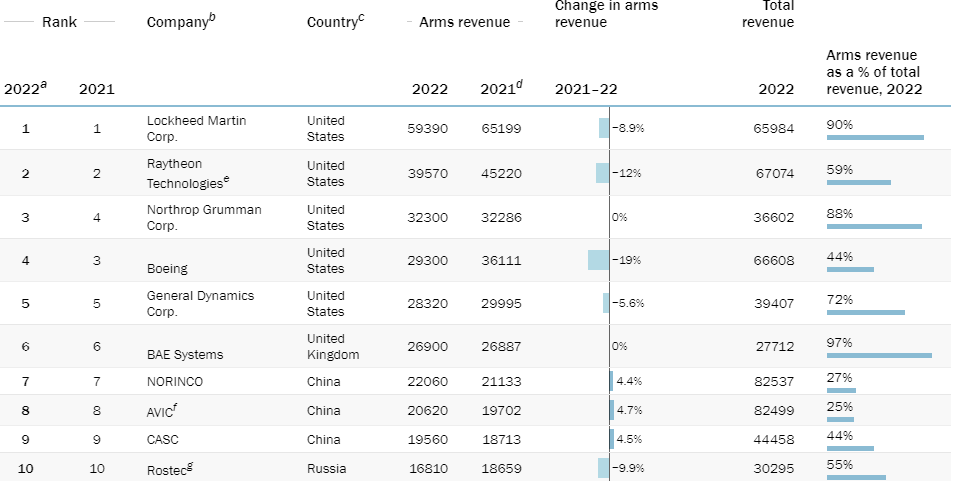This screenshot has height=481, width=968.
Task: Click China in the NORINCO row
Action: (323, 382)
